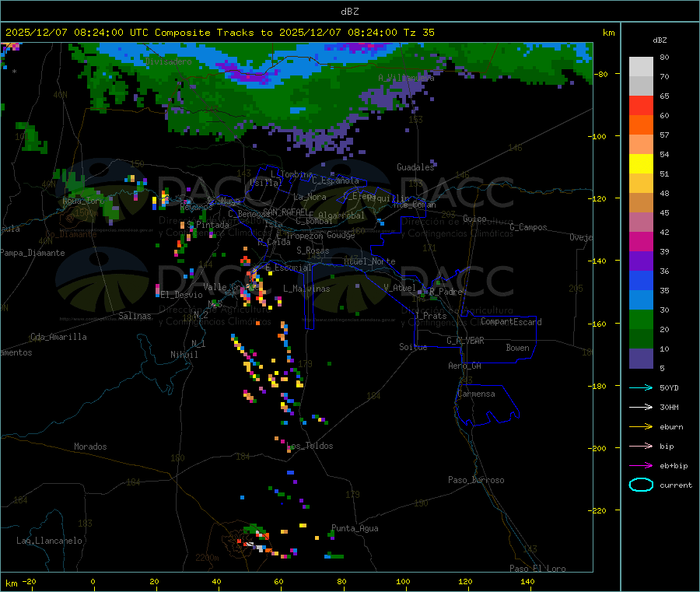This screenshot has width=700, height=592.
Task: Select the 70 dBZ light gray swatch
Action: point(641,67)
